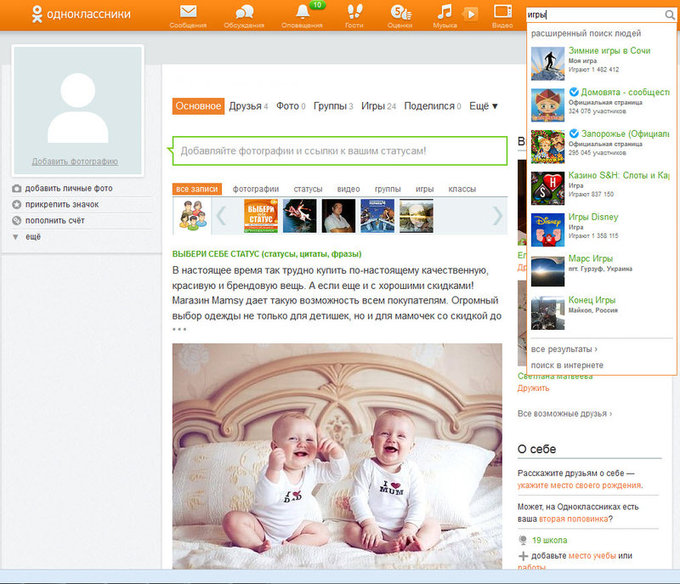Select the видео feed filter

pyautogui.click(x=349, y=189)
